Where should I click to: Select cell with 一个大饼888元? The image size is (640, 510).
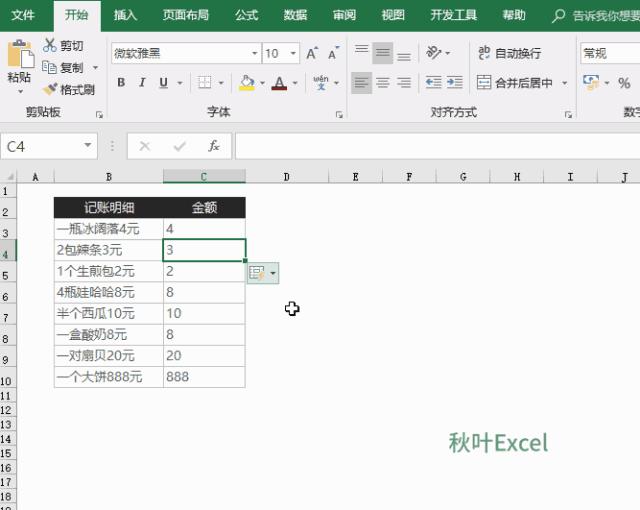click(109, 377)
